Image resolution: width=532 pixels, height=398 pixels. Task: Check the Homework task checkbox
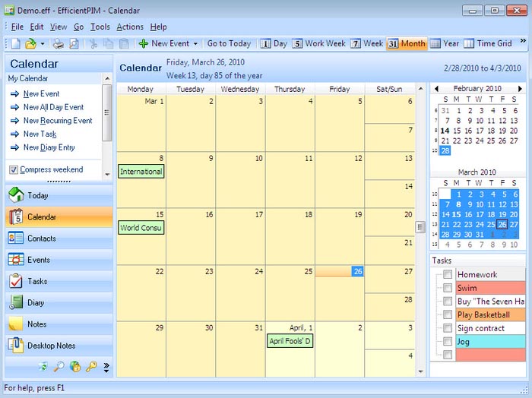point(448,275)
